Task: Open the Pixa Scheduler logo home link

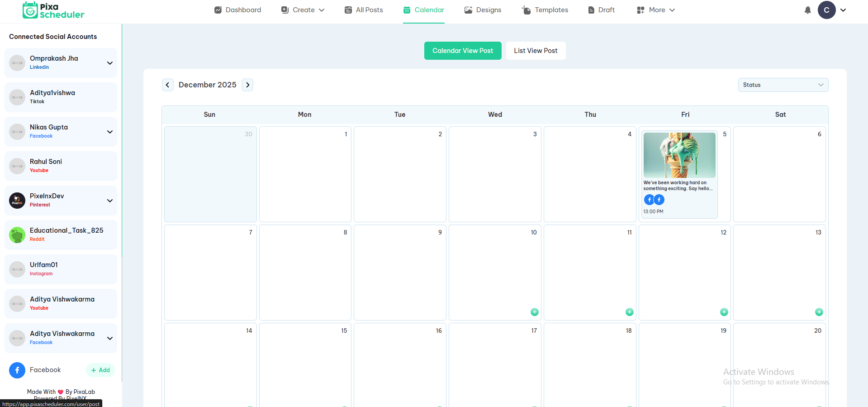Action: (53, 10)
